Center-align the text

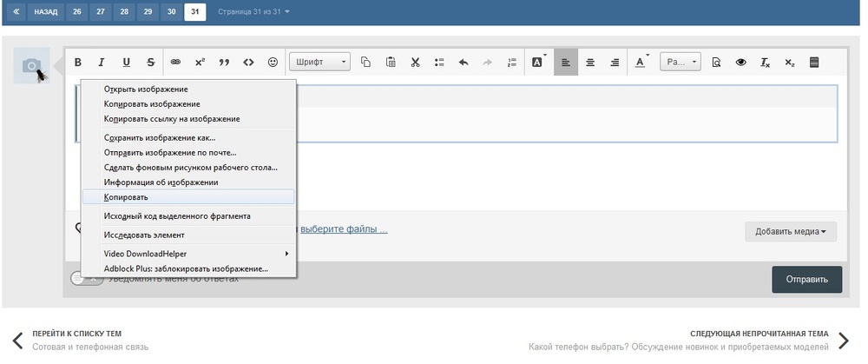(x=590, y=63)
